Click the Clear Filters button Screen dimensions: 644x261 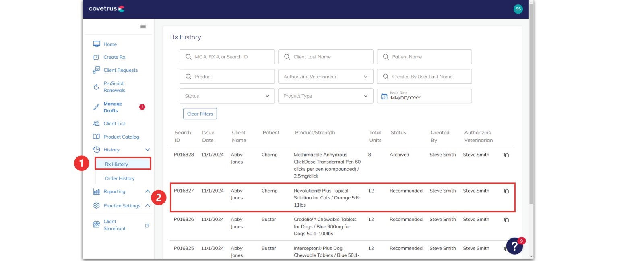tap(200, 114)
